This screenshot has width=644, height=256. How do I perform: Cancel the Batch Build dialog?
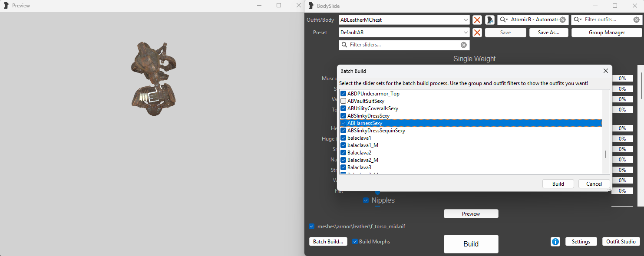pyautogui.click(x=594, y=184)
